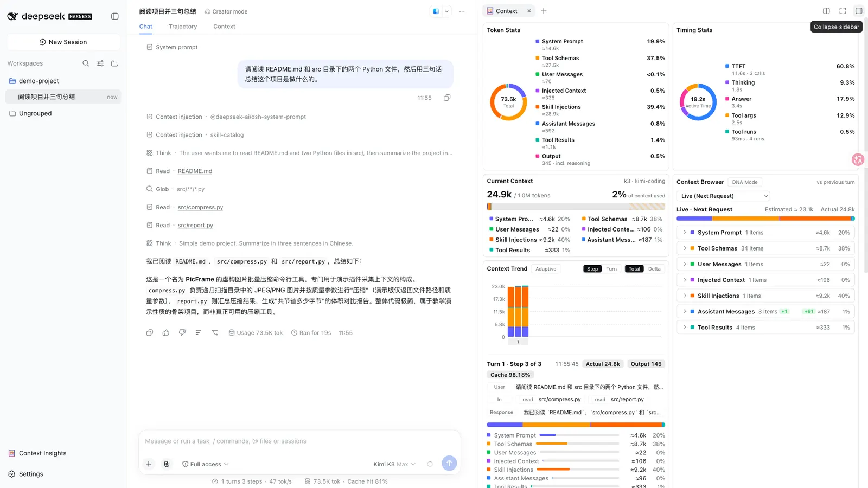Viewport: 868px width, 488px height.
Task: Enter fullscreen for the Context panel
Action: tap(843, 11)
